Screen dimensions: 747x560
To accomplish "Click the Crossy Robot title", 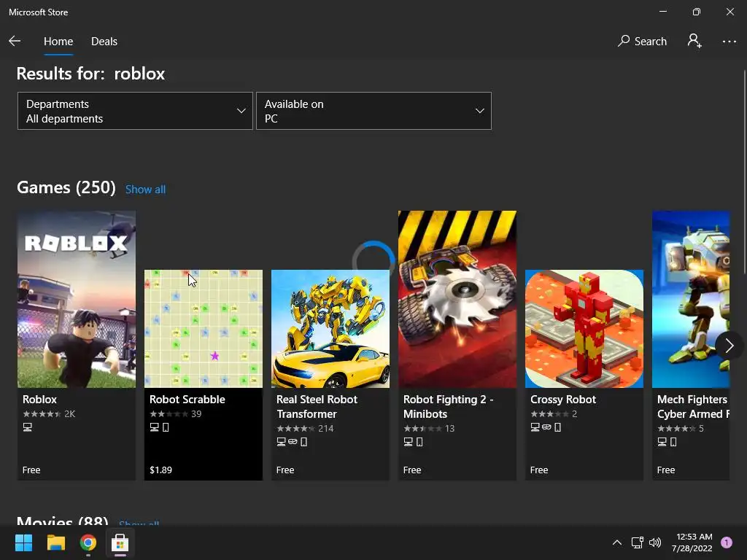I will coord(563,400).
